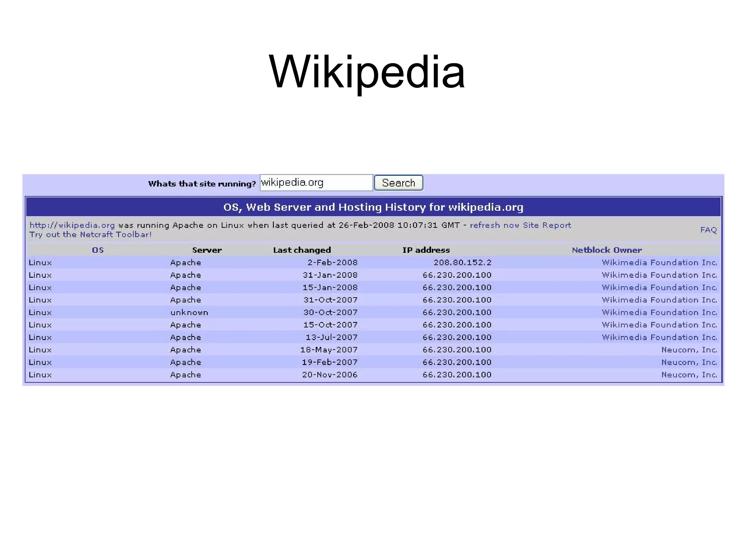This screenshot has height=560, width=747.
Task: Click the Server column header
Action: pyautogui.click(x=207, y=250)
